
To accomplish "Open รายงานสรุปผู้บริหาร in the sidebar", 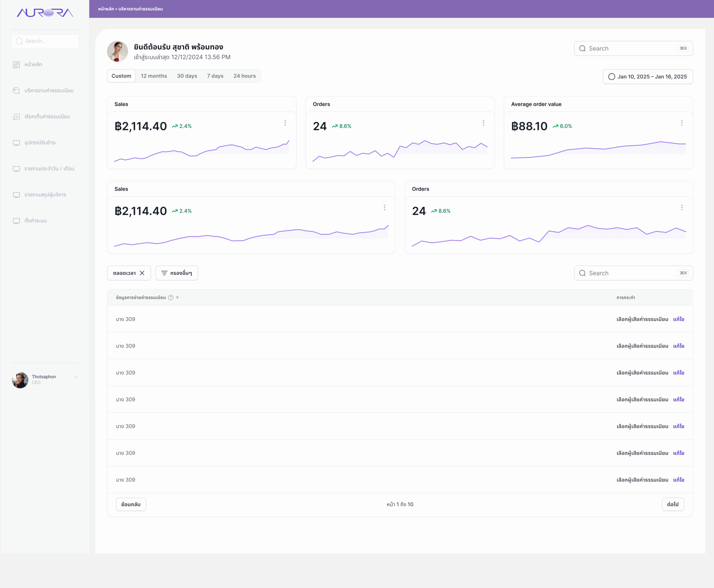I will pyautogui.click(x=45, y=195).
